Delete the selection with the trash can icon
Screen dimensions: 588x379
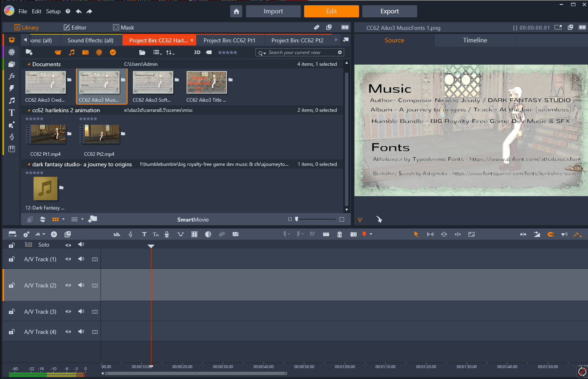340,234
